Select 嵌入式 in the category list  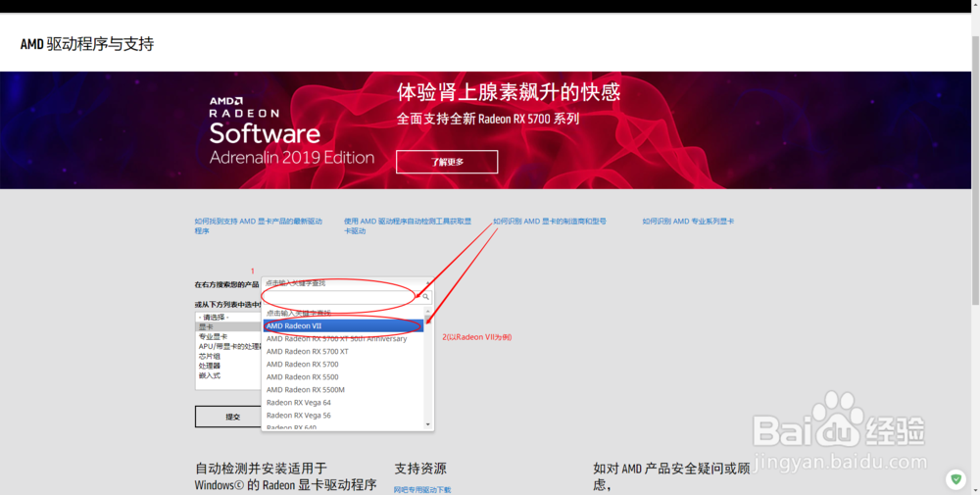(x=228, y=375)
